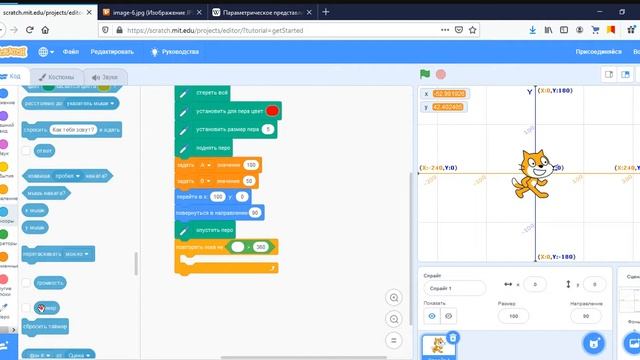
Task: Show the sprite with open-eye button
Action: [x=432, y=316]
